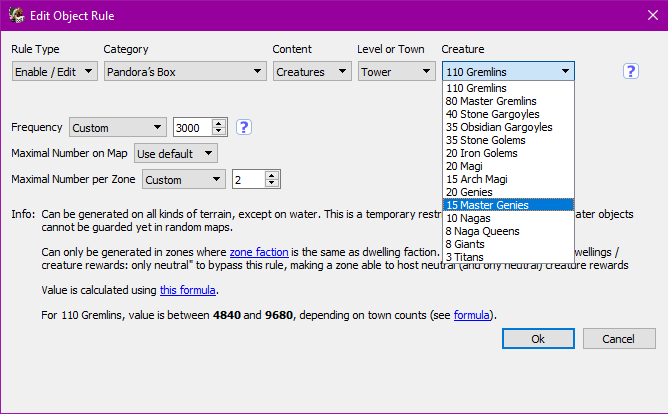Open Maximal Number per Zone dropdown
668x414 pixels.
pyautogui.click(x=184, y=179)
